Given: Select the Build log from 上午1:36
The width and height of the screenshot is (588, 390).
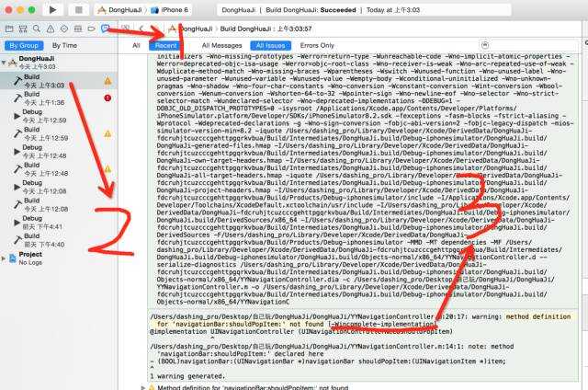Looking at the screenshot, I should pyautogui.click(x=58, y=98).
